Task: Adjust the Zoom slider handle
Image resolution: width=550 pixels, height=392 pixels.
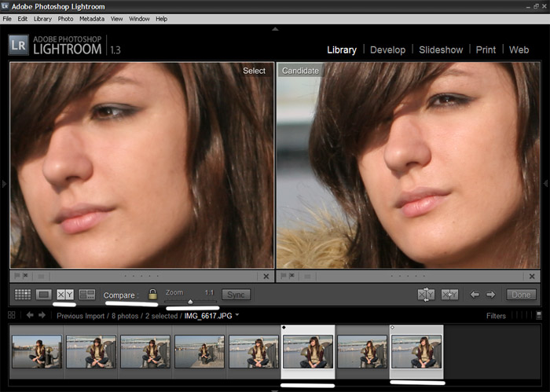Action: 190,302
